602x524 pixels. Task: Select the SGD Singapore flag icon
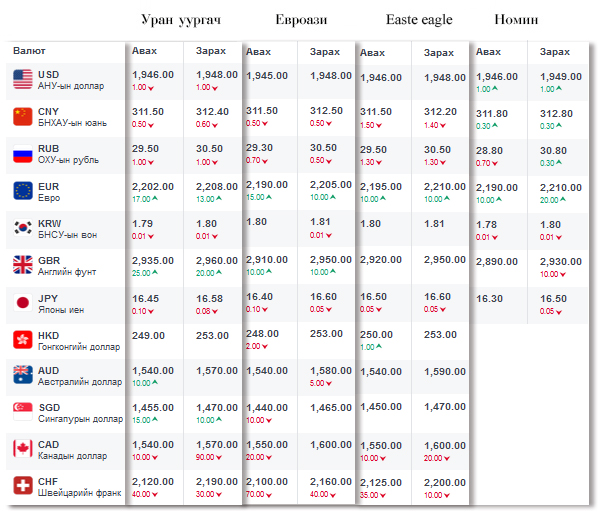[22, 413]
